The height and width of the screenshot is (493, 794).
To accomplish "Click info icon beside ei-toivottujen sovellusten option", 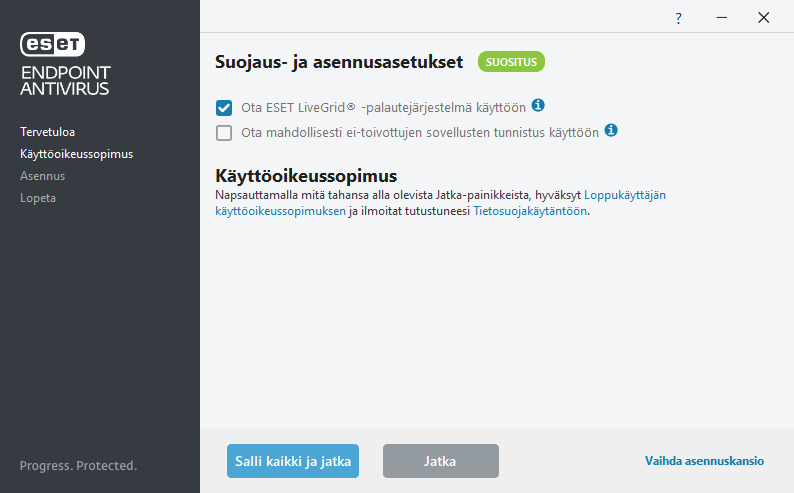I will pos(611,130).
